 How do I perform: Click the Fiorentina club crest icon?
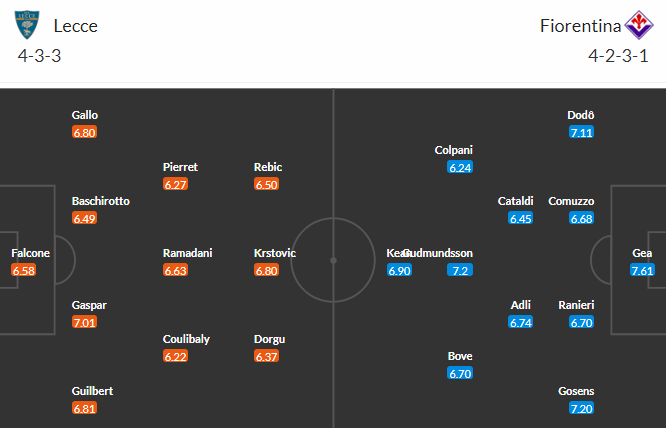tap(639, 25)
